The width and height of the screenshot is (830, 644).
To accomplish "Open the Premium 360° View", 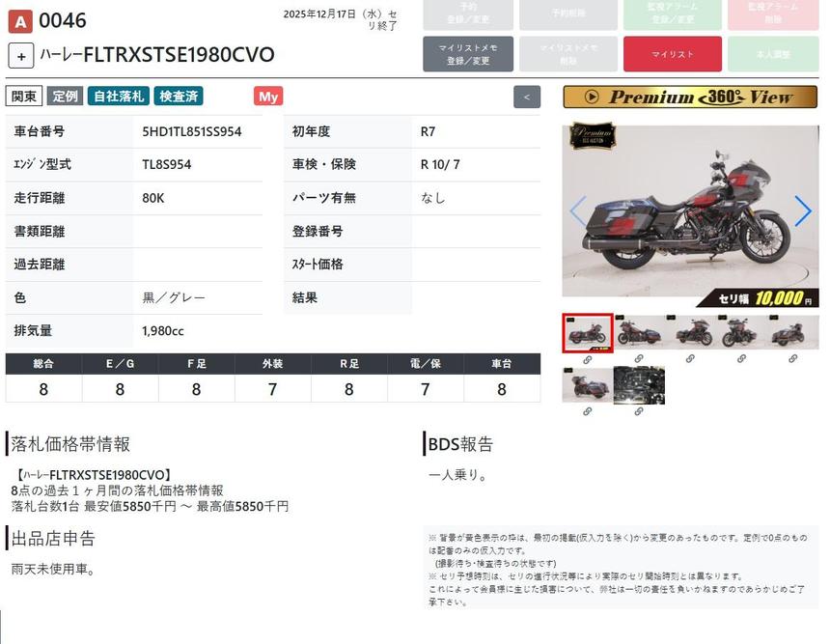I will [690, 97].
